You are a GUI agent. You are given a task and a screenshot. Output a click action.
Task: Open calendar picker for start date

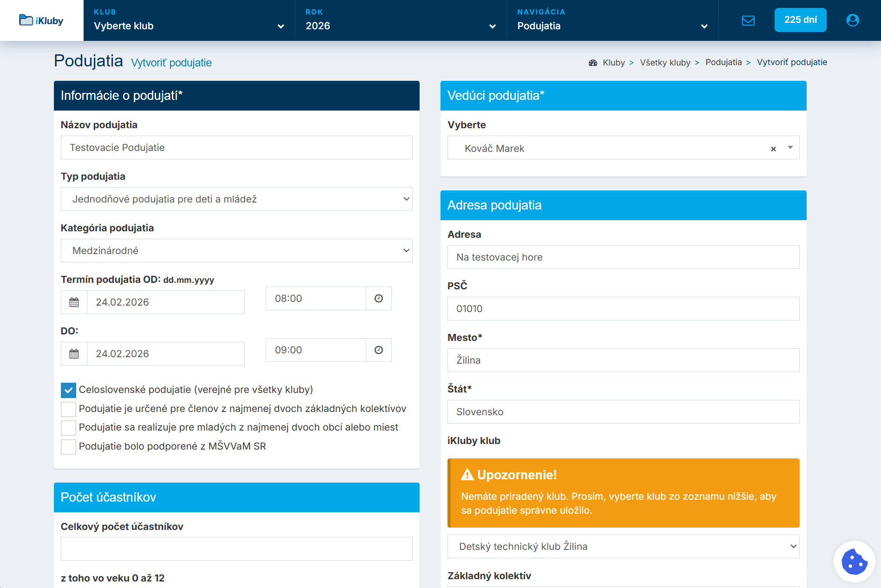pyautogui.click(x=74, y=302)
